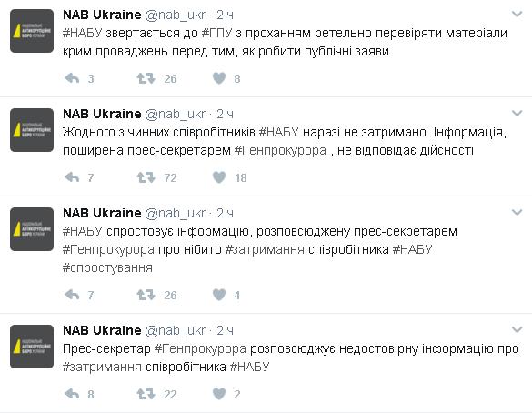Like the last tweet with 2 likes
The height and width of the screenshot is (413, 532).
tap(219, 394)
